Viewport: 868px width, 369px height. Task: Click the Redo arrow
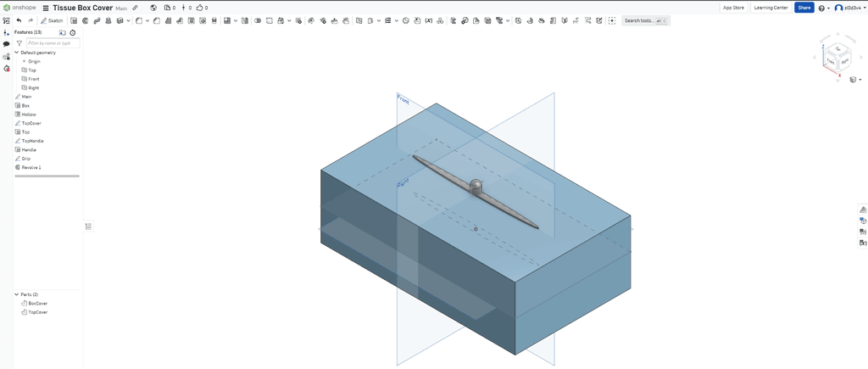[x=31, y=20]
